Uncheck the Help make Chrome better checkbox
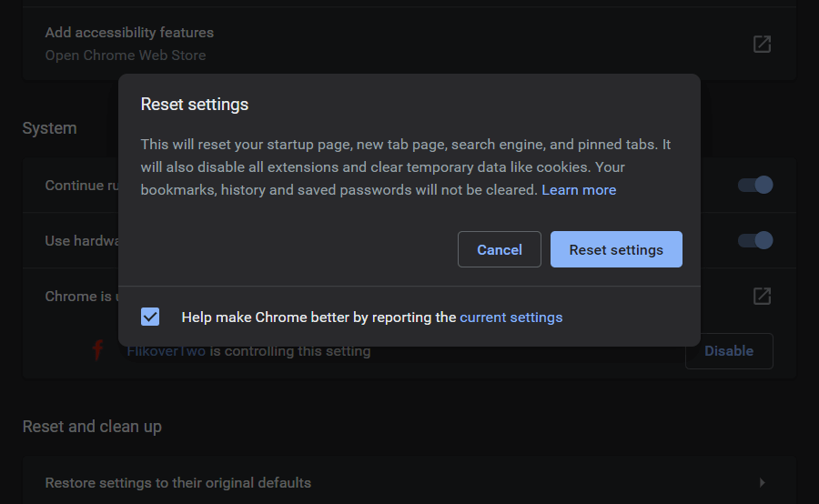Viewport: 819px width, 504px height. (150, 317)
